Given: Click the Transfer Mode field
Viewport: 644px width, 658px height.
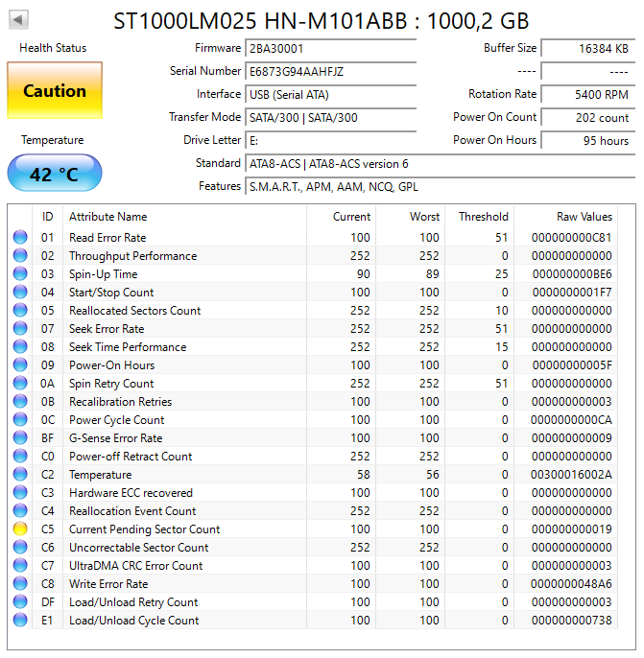Looking at the screenshot, I should (330, 117).
